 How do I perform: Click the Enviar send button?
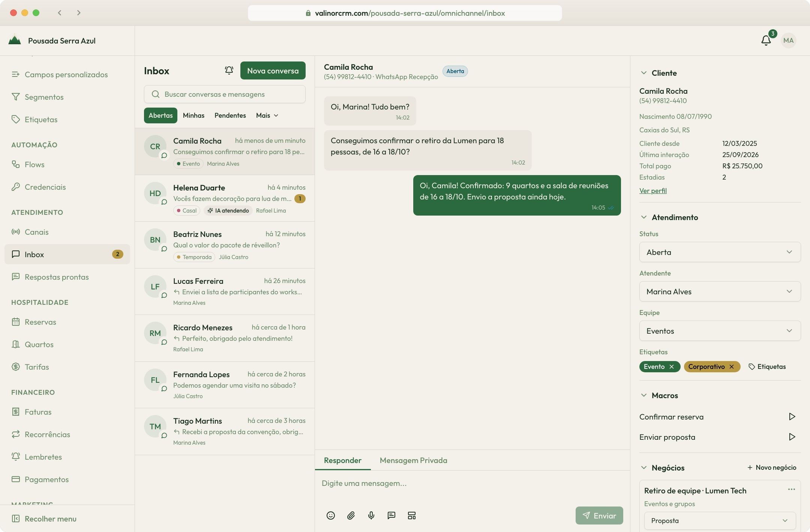(599, 516)
